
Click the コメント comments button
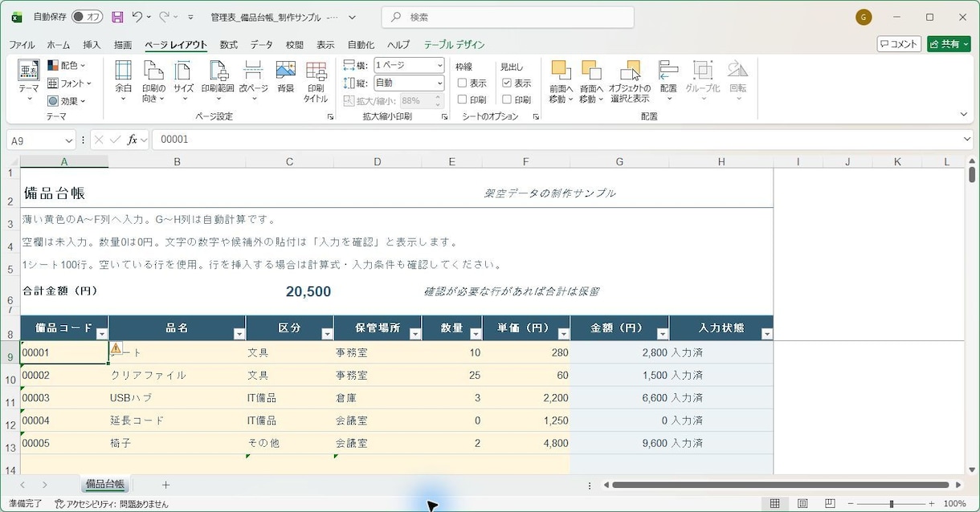(x=898, y=44)
